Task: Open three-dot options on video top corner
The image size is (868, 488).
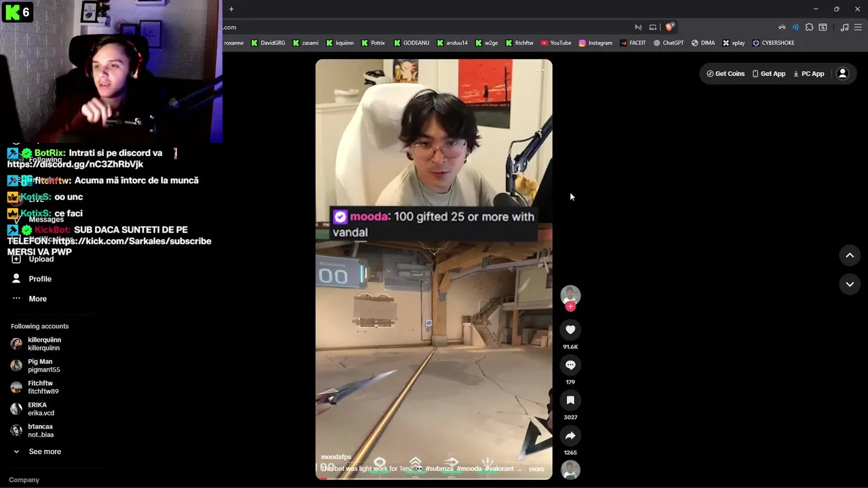Action: [540, 70]
